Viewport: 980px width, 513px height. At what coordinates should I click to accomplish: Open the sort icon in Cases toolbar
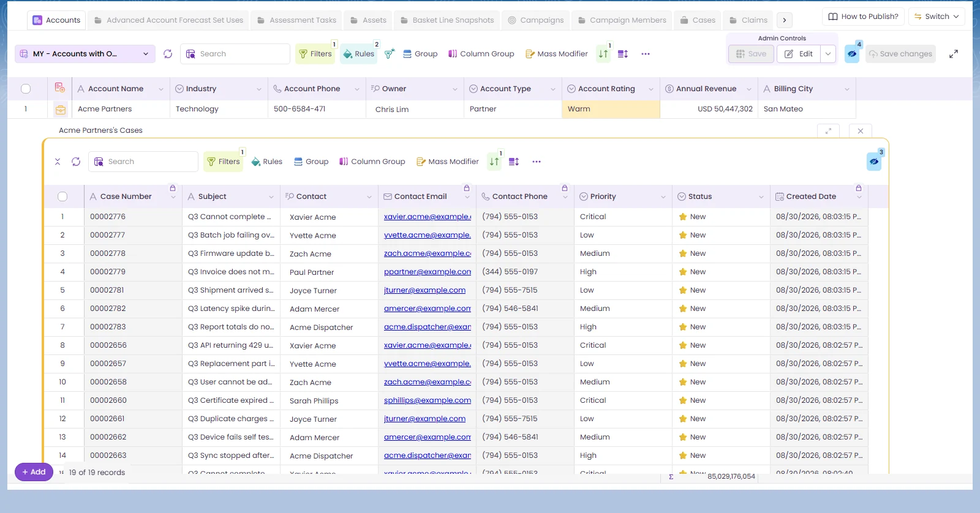point(494,162)
